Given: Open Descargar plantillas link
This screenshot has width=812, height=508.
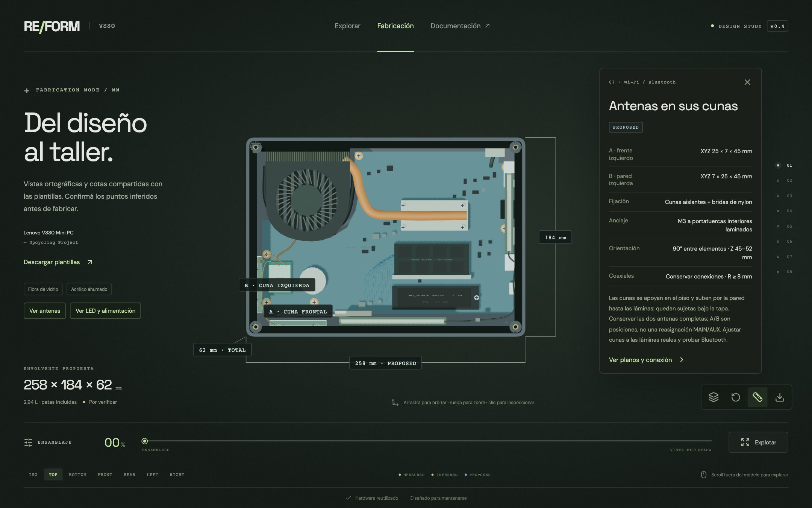Looking at the screenshot, I should click(58, 262).
